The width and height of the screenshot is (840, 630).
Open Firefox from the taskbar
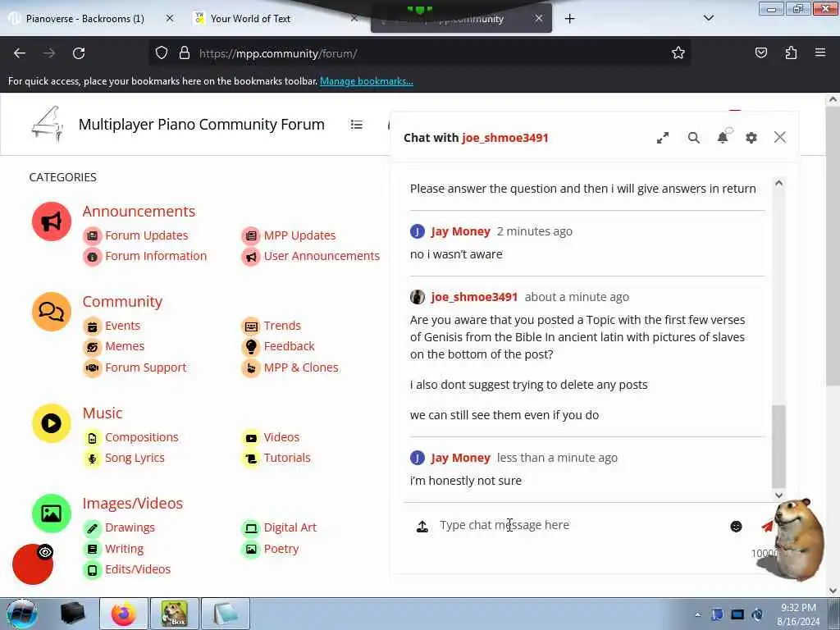(124, 614)
